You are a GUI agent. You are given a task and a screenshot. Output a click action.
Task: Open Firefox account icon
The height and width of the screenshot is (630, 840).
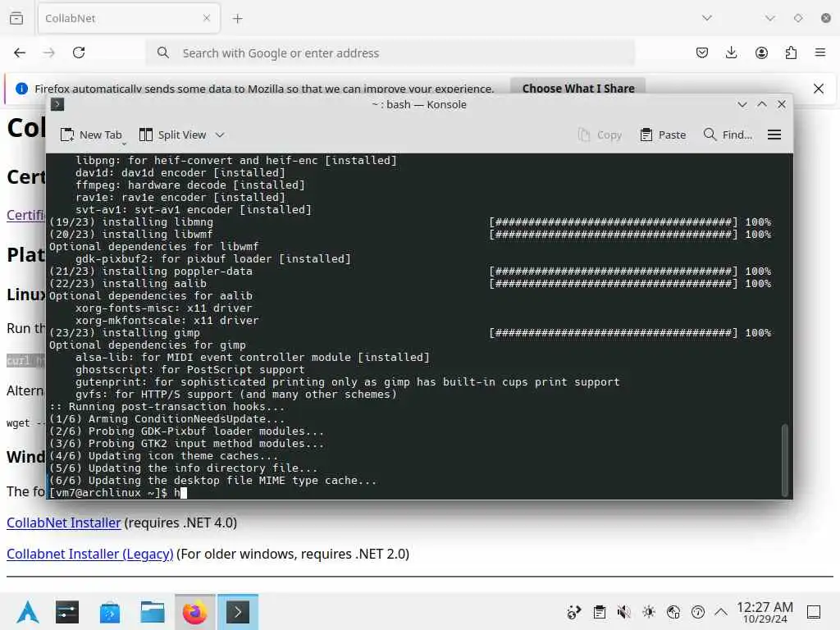click(761, 52)
